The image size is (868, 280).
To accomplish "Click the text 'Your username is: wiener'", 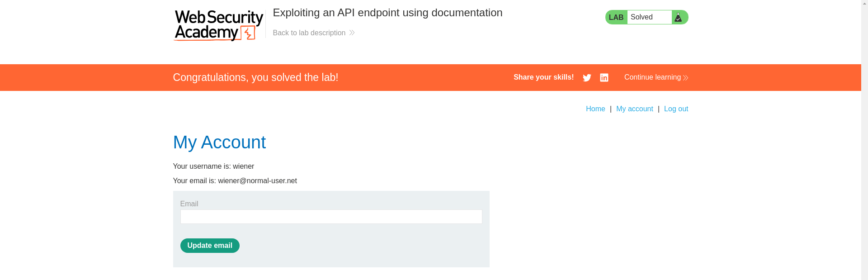I will click(x=213, y=166).
